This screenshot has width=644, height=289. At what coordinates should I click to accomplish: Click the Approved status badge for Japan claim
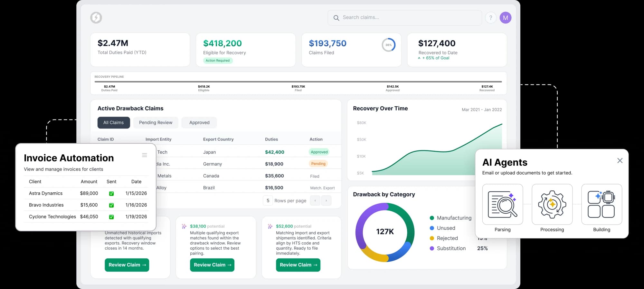point(319,152)
